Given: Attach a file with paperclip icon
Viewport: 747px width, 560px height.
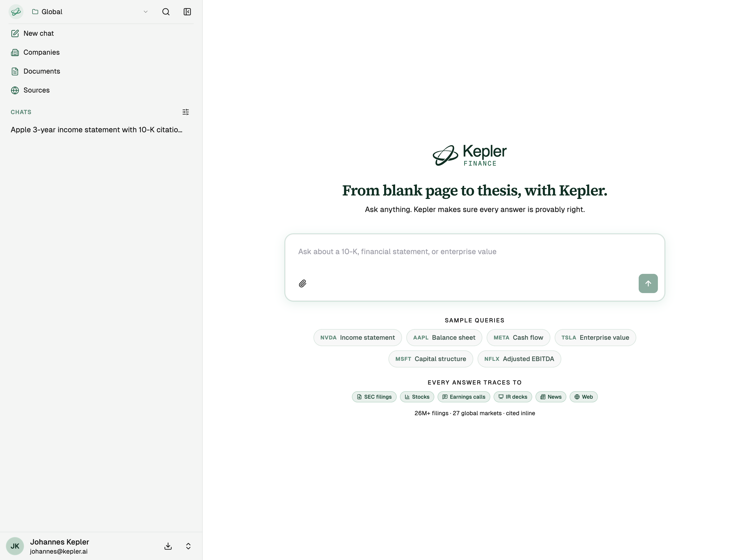Looking at the screenshot, I should (x=302, y=283).
